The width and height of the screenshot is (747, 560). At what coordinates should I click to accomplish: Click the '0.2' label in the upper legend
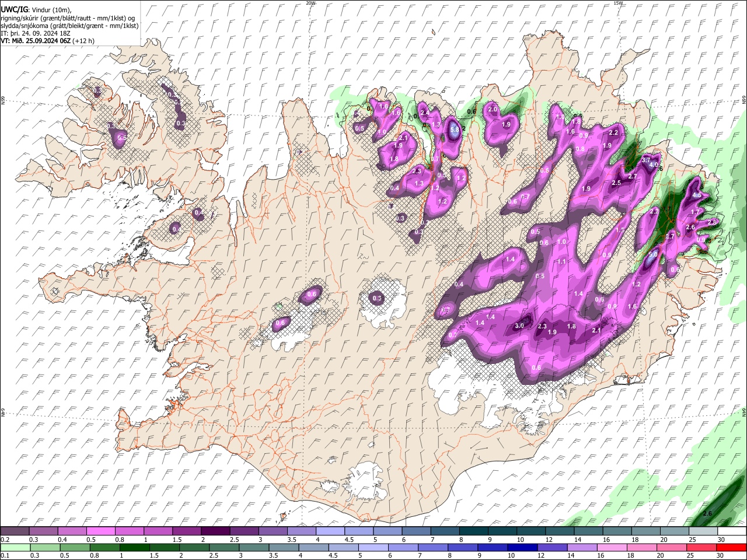[4, 540]
